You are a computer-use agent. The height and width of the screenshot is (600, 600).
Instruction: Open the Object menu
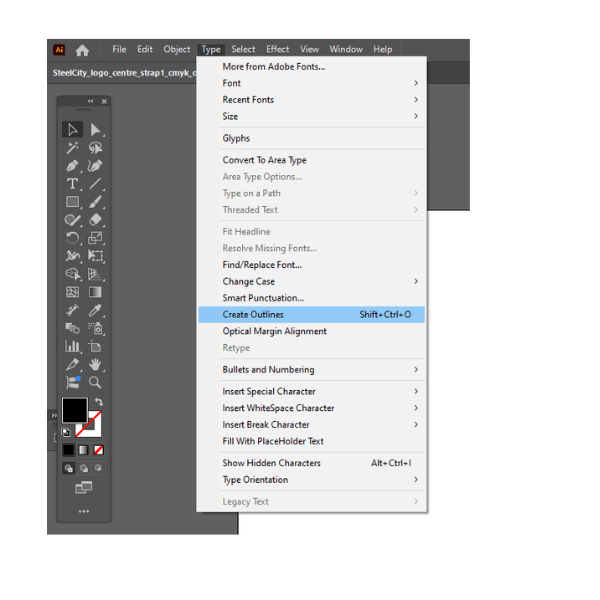coord(176,49)
